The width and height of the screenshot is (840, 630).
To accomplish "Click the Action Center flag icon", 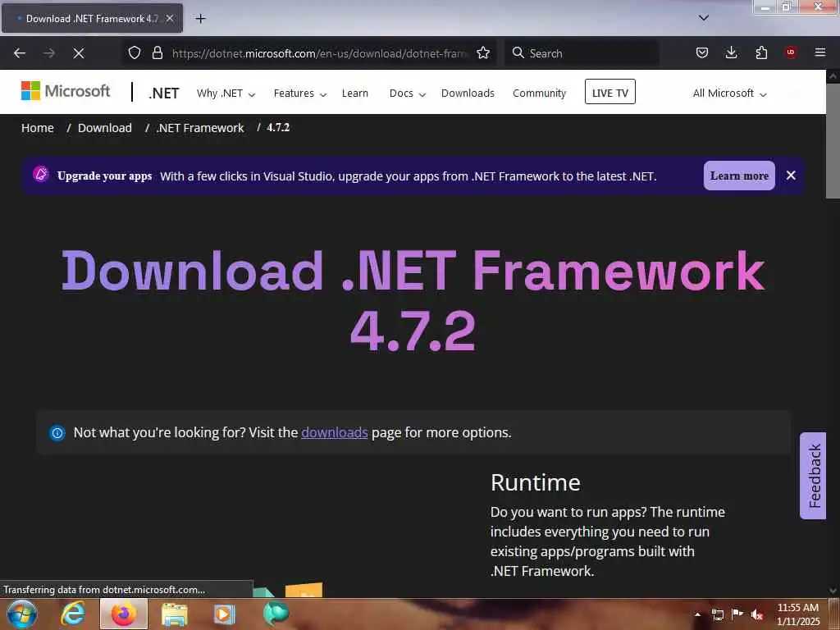I will click(737, 614).
